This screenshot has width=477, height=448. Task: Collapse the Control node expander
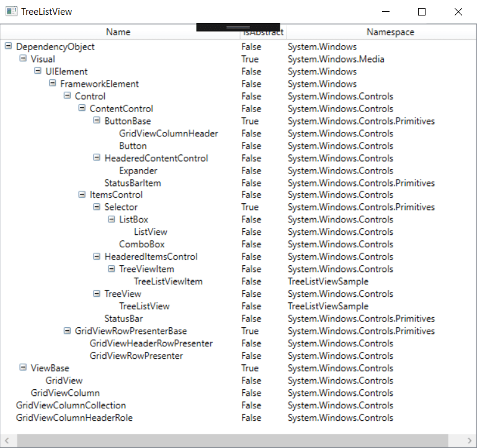(67, 96)
